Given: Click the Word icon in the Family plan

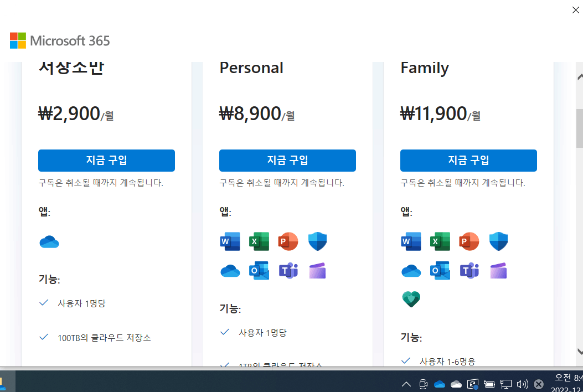Looking at the screenshot, I should point(411,241).
